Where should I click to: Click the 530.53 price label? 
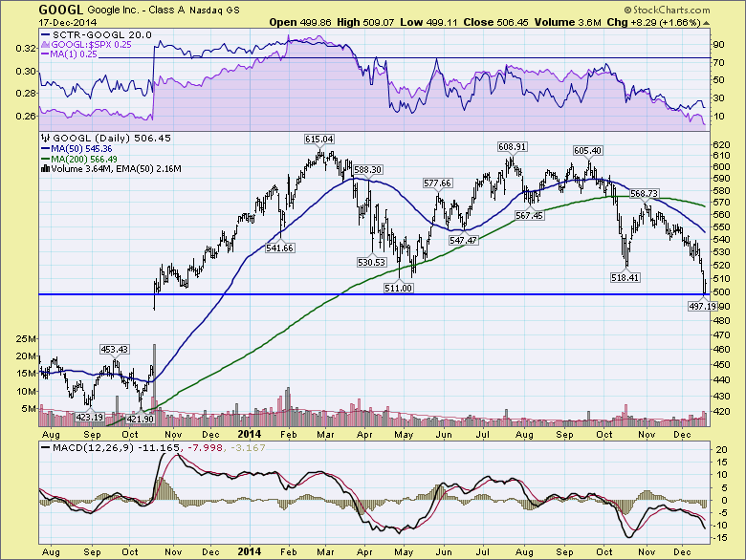[371, 263]
